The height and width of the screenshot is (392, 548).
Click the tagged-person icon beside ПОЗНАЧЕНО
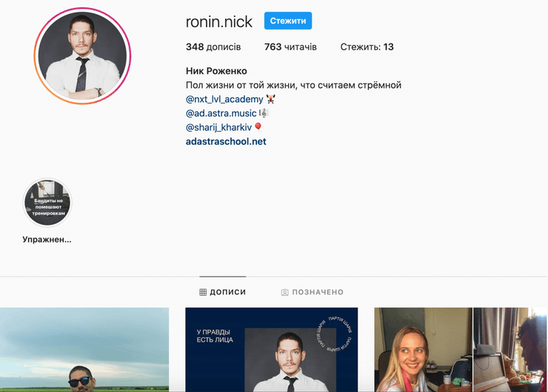click(284, 292)
